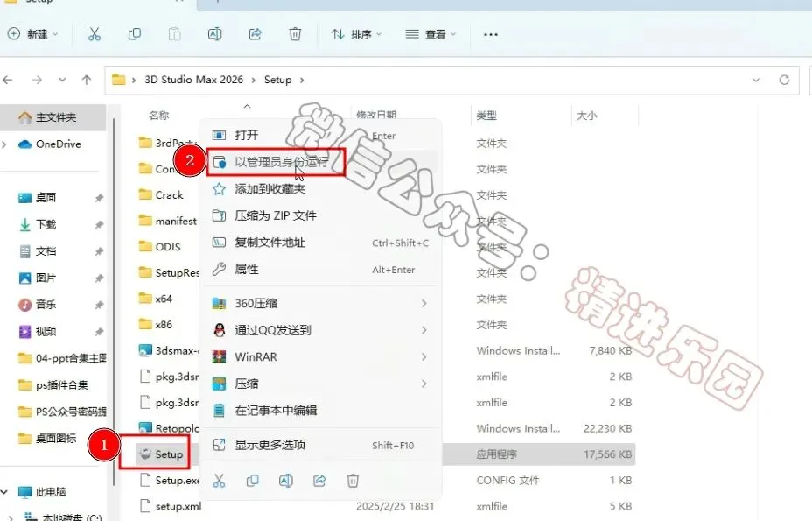812x521 pixels.
Task: Select the setup.xml file
Action: pos(171,506)
